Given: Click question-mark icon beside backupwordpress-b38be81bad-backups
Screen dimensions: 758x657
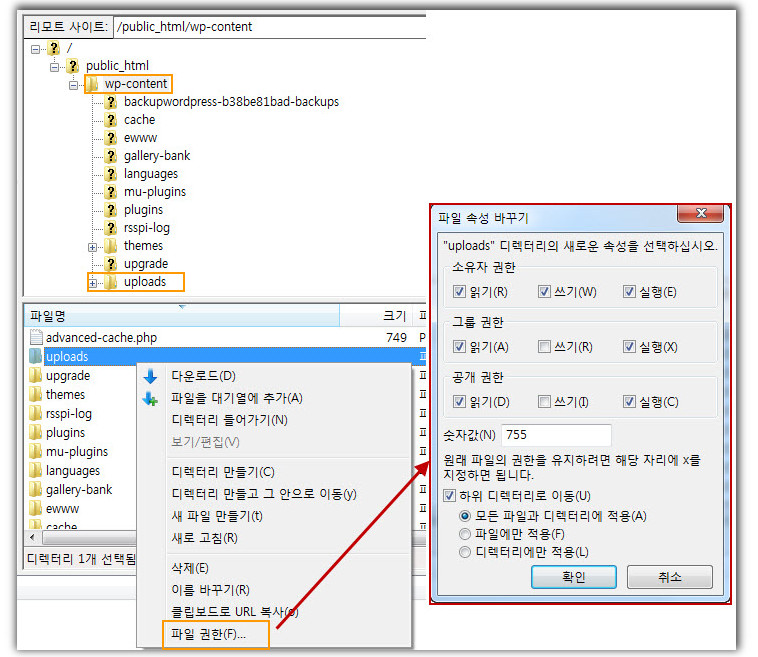Looking at the screenshot, I should 111,102.
